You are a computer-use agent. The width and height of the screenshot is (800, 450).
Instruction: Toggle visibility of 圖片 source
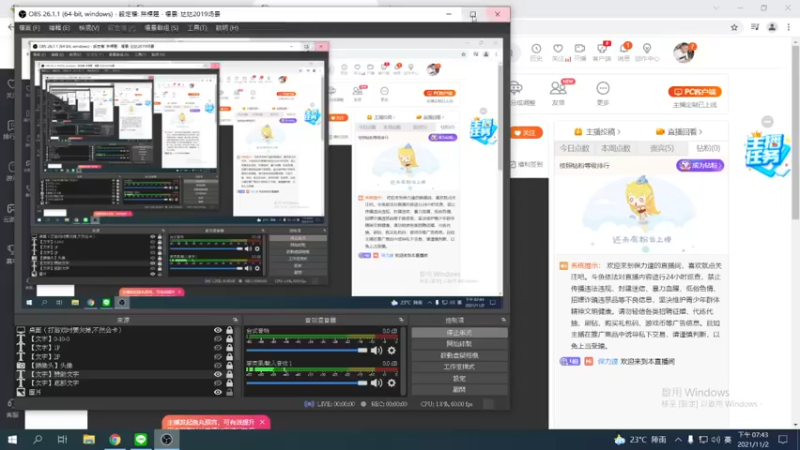[x=218, y=392]
